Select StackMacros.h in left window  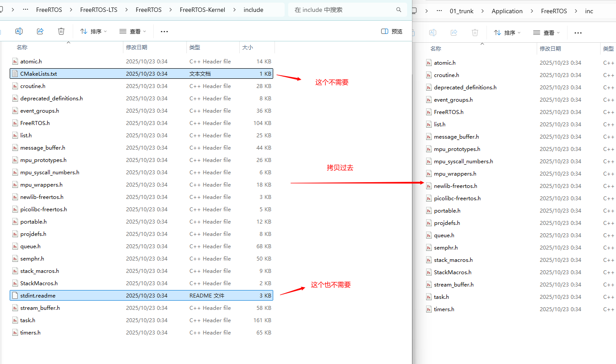pyautogui.click(x=141, y=283)
